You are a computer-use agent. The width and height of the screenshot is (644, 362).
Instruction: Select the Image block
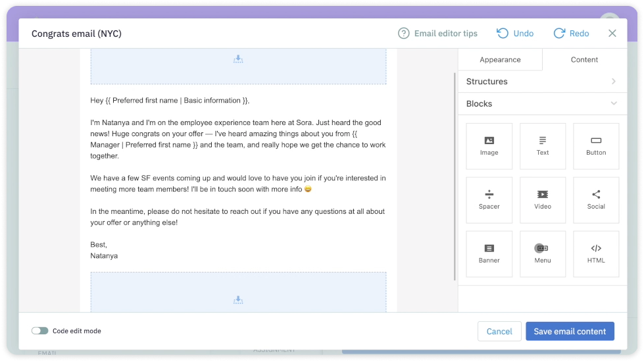[x=489, y=146]
